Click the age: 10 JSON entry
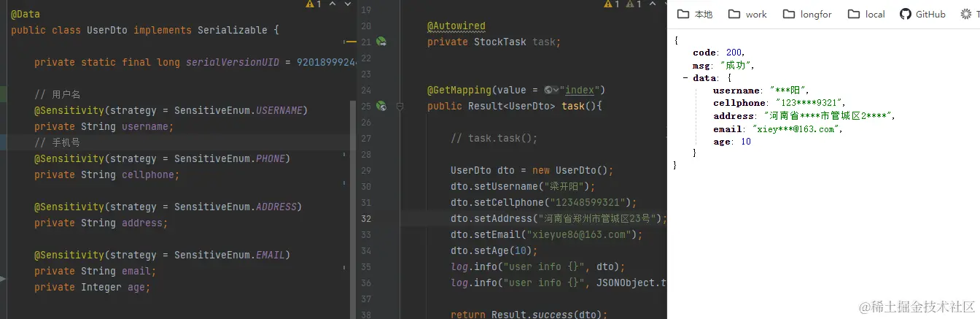This screenshot has width=980, height=319. [x=732, y=142]
